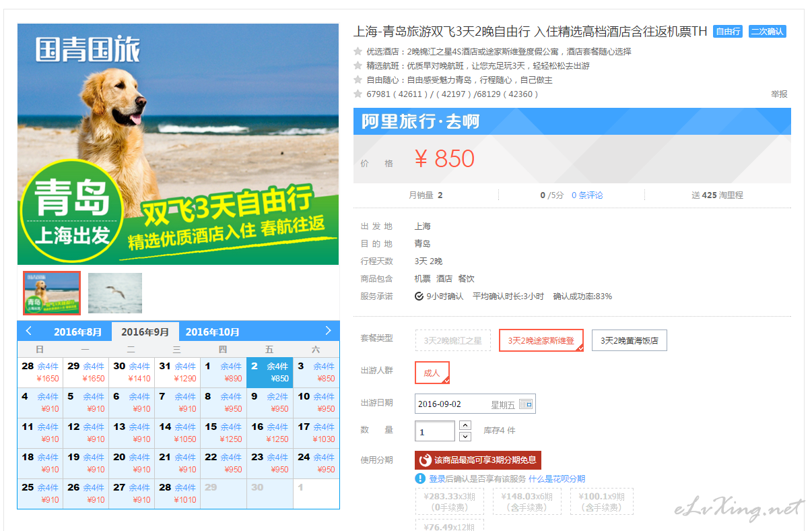The width and height of the screenshot is (812, 531).
Task: Select date 9 with 余2件 remaining
Action: (269, 402)
